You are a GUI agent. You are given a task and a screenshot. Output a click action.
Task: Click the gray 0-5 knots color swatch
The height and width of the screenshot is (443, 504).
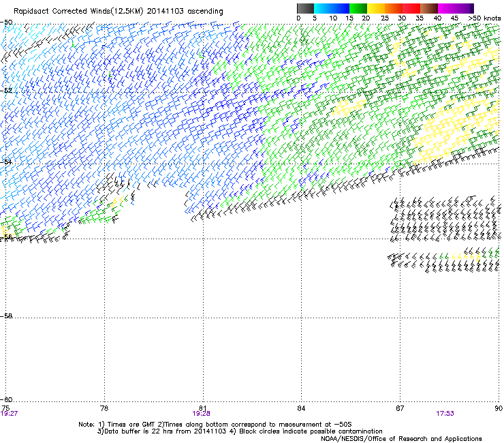pos(305,8)
